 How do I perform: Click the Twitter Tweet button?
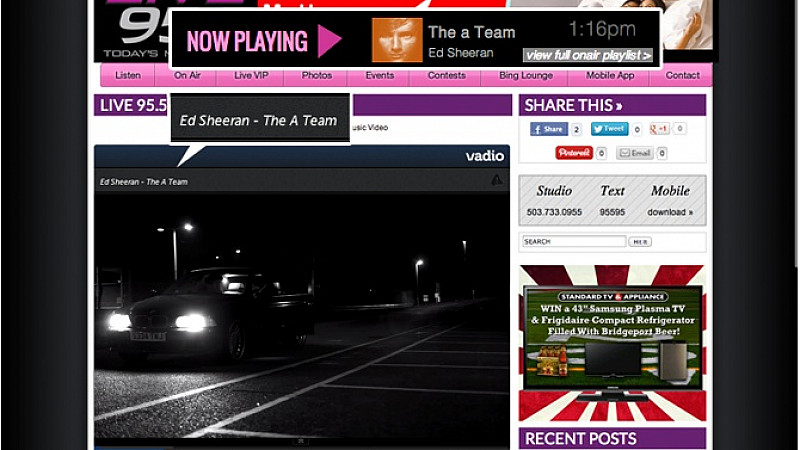609,129
